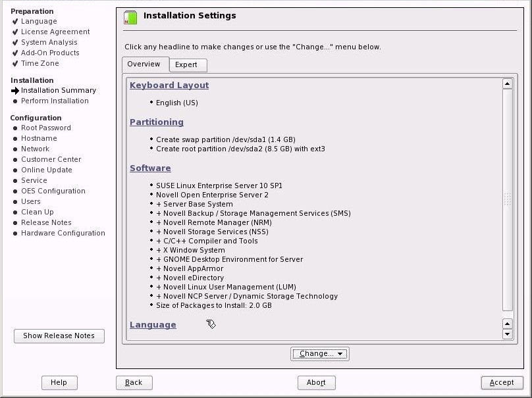Click the checkmark next to System Analysis

[15, 42]
